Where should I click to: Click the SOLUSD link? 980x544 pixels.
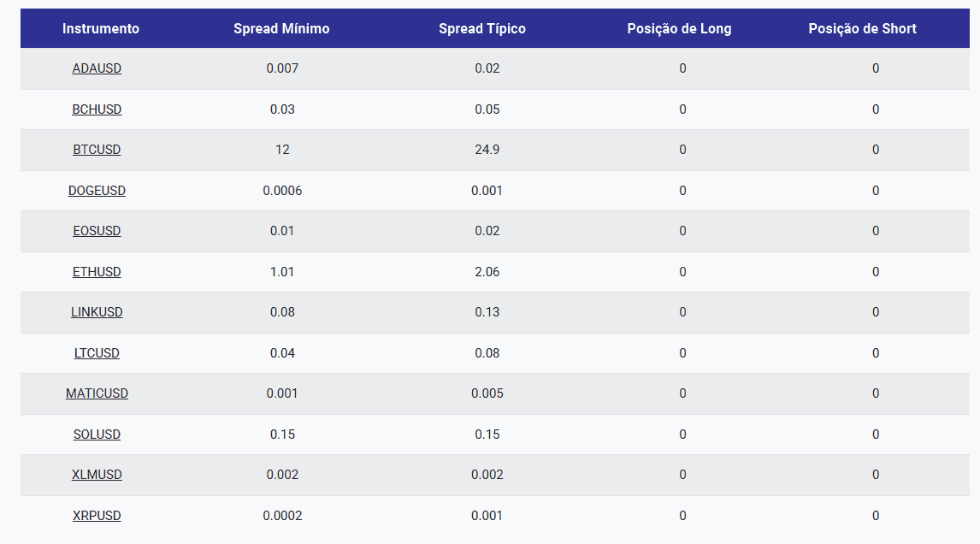tap(97, 435)
